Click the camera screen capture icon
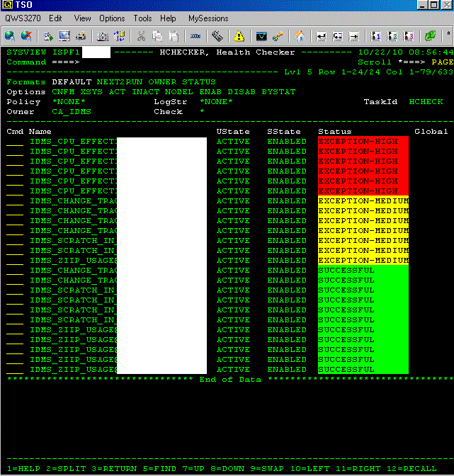454x476 pixels. (x=102, y=35)
